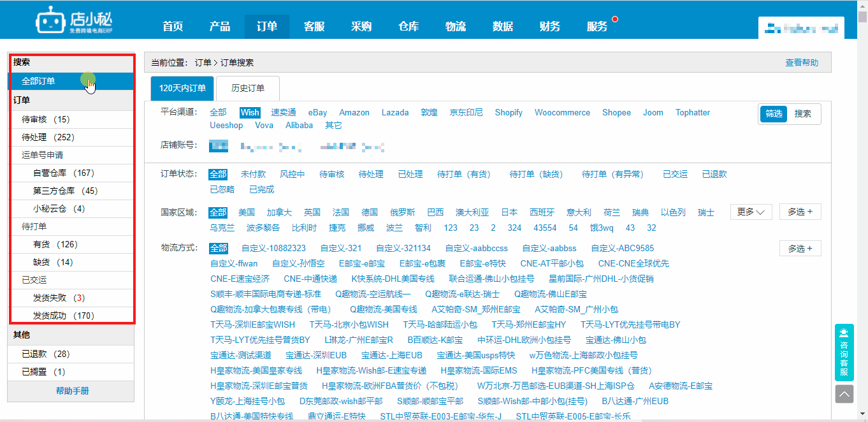This screenshot has width=868, height=422.
Task: Filter platform by Shopify
Action: click(509, 112)
